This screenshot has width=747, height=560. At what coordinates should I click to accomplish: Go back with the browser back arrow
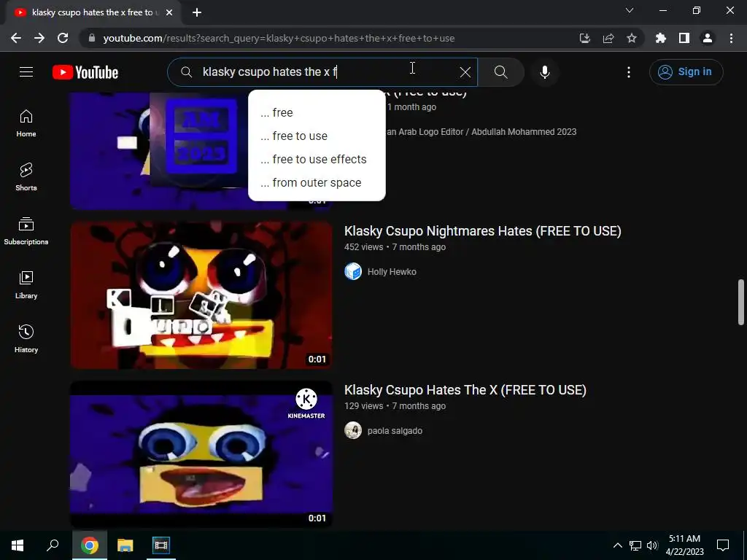pos(16,38)
